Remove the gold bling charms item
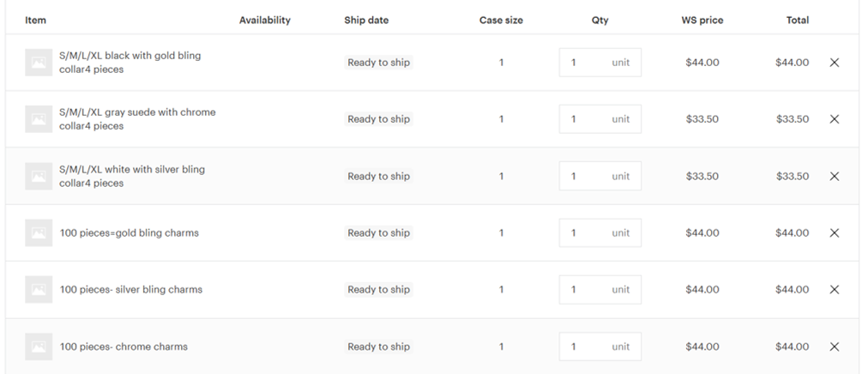 [835, 233]
